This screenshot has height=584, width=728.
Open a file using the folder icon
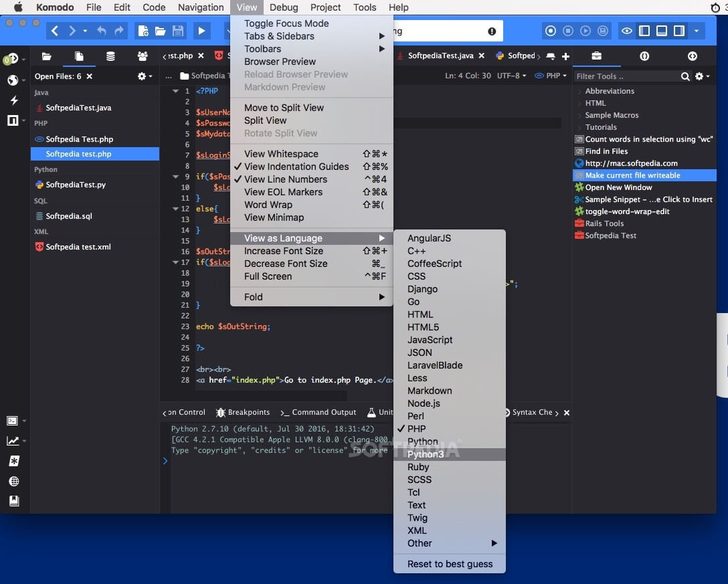(160, 31)
